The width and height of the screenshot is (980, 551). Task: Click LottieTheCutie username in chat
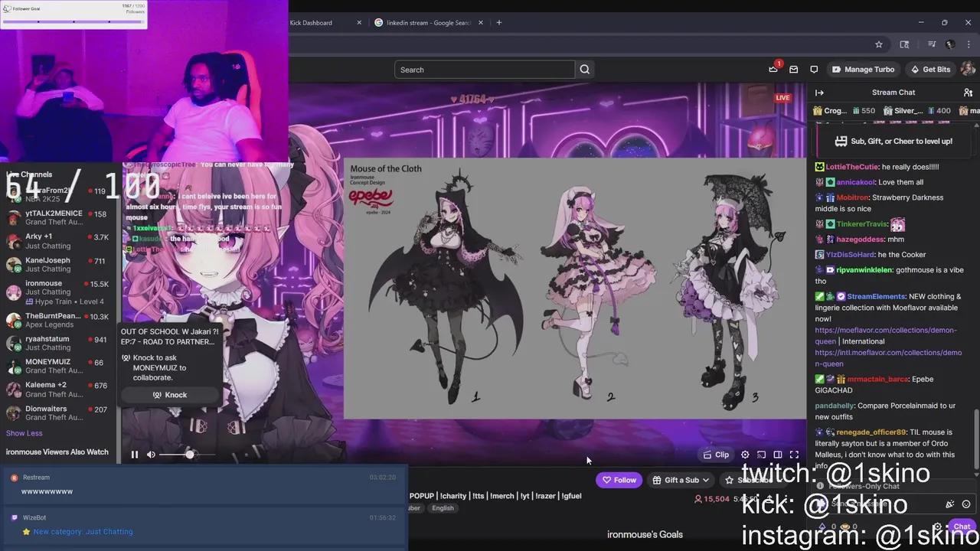[851, 167]
